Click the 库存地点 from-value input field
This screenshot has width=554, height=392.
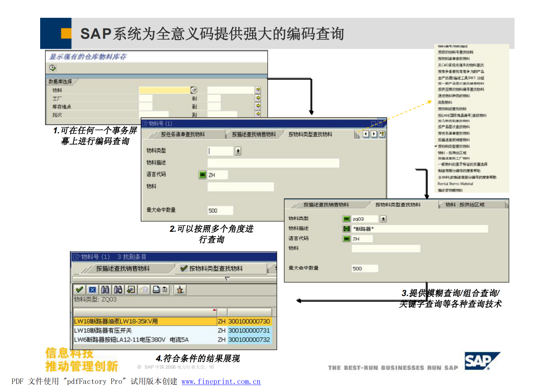(x=146, y=106)
